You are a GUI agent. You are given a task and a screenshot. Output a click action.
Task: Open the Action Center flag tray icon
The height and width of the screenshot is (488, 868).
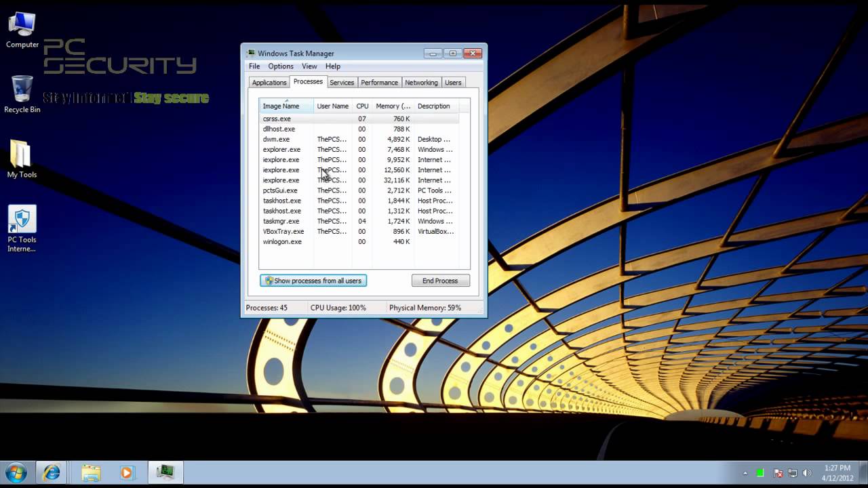(778, 473)
